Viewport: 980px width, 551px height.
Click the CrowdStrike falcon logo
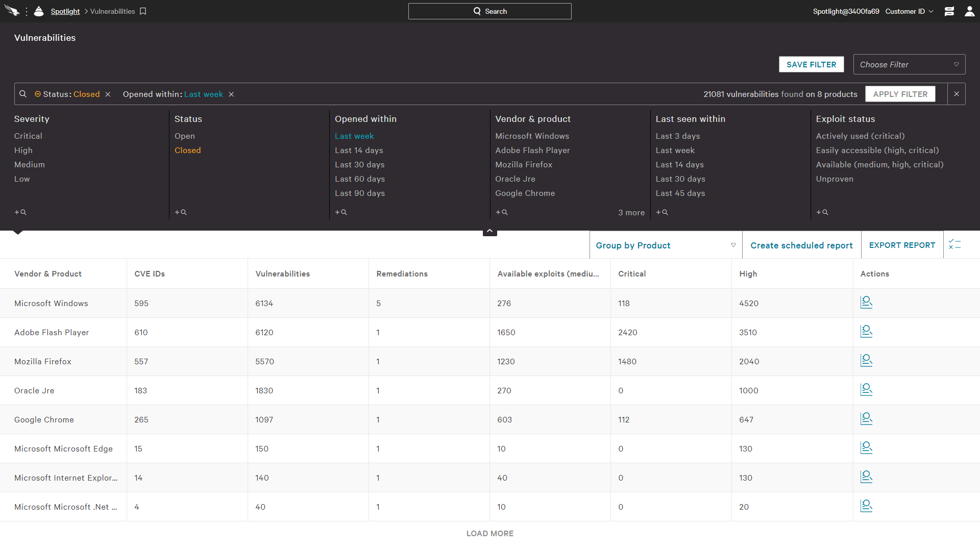12,11
